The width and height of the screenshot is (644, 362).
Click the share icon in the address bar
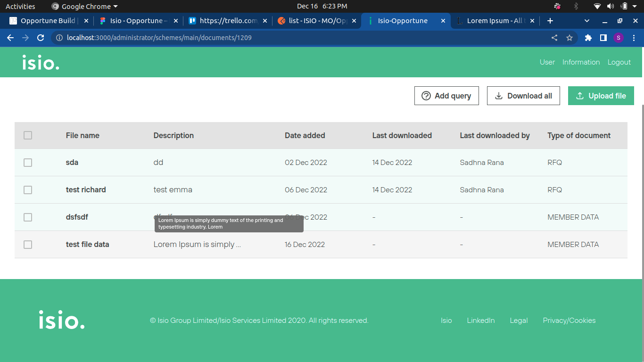tap(554, 38)
